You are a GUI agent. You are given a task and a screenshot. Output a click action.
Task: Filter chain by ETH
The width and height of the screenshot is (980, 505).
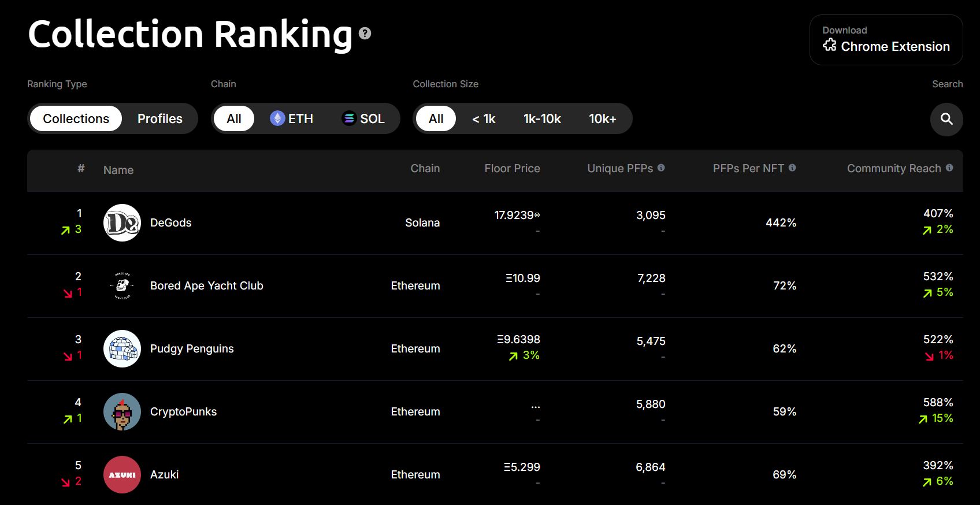[292, 119]
